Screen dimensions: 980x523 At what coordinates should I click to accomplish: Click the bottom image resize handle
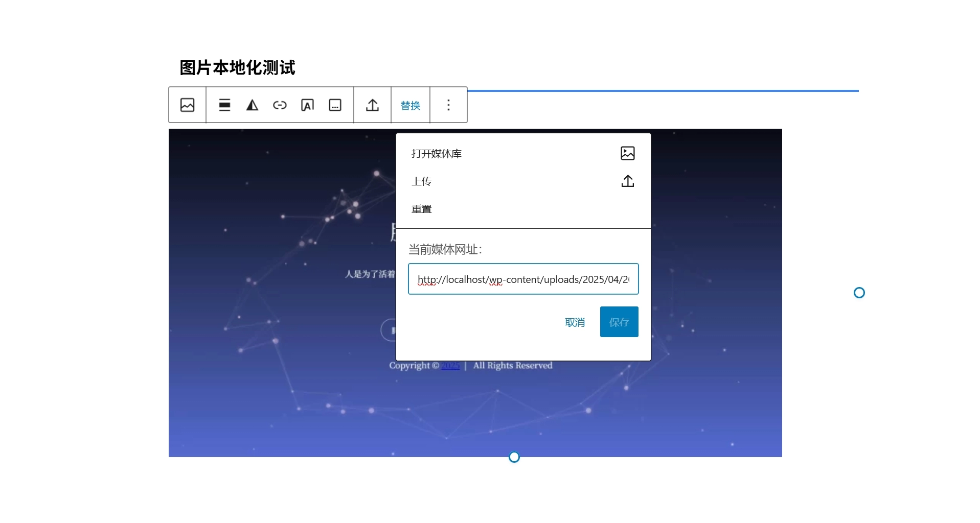[x=514, y=457]
